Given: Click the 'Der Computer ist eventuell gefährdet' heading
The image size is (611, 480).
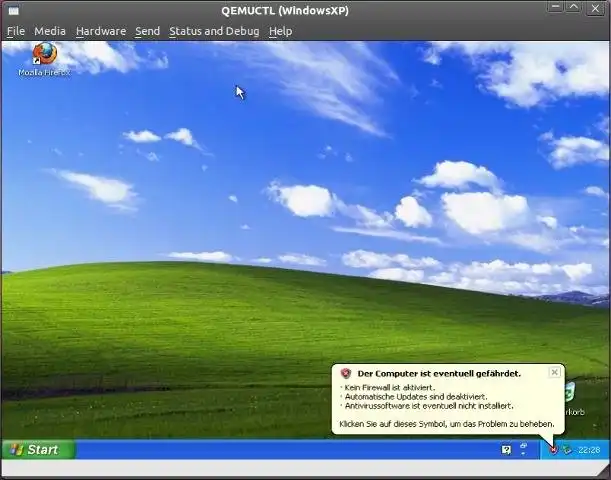Looking at the screenshot, I should pyautogui.click(x=439, y=374).
